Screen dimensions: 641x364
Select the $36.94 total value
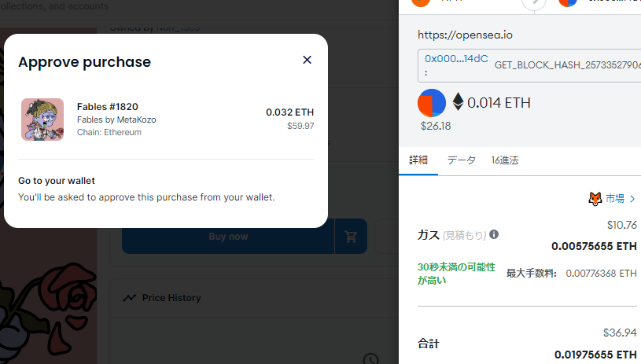(620, 333)
